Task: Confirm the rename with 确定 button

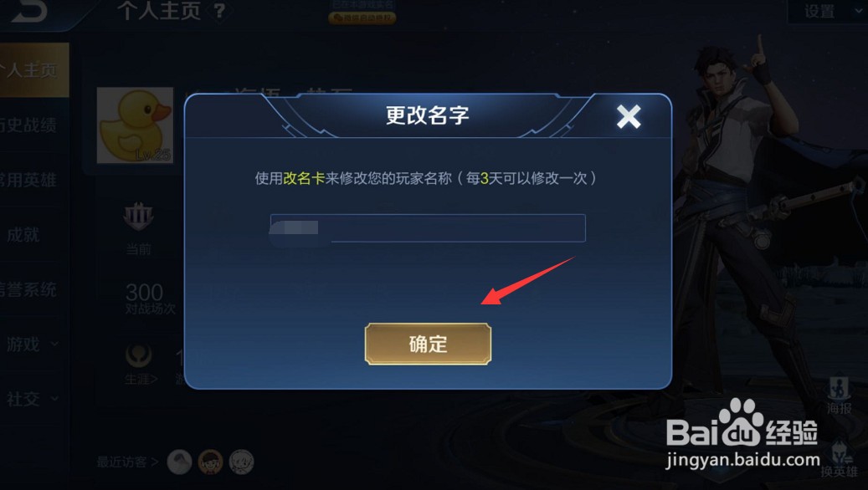Action: tap(428, 344)
